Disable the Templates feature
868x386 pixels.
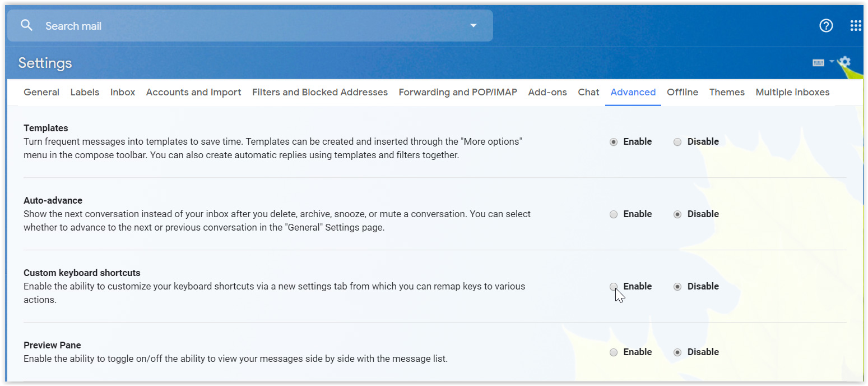point(677,142)
